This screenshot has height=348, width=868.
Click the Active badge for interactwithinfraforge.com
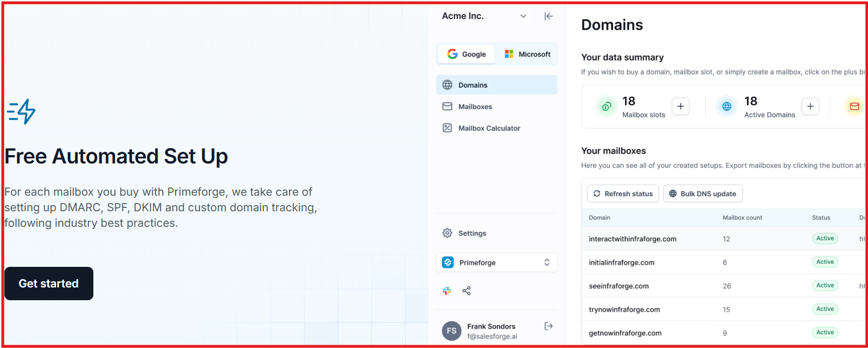click(x=825, y=238)
